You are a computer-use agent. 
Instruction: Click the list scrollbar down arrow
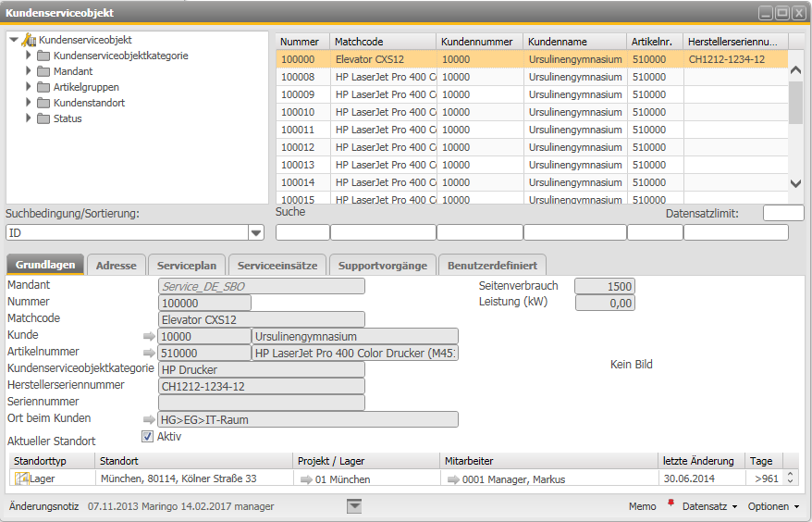pos(795,183)
